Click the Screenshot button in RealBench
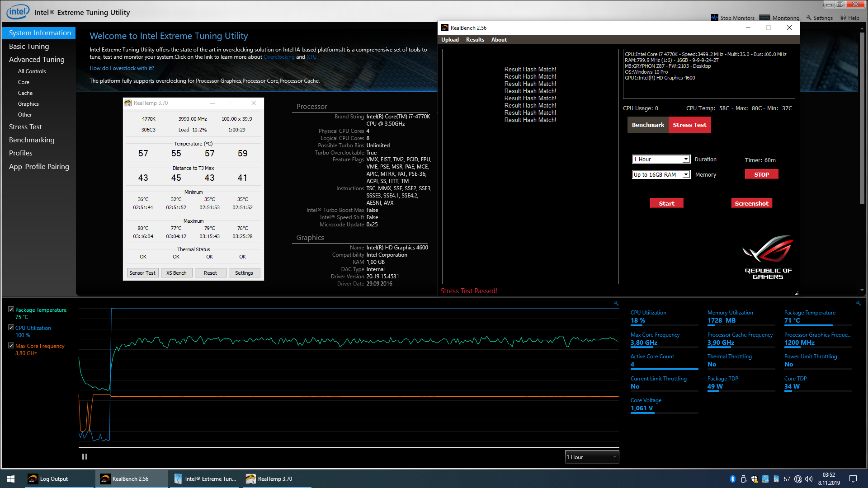868x488 pixels. click(751, 203)
